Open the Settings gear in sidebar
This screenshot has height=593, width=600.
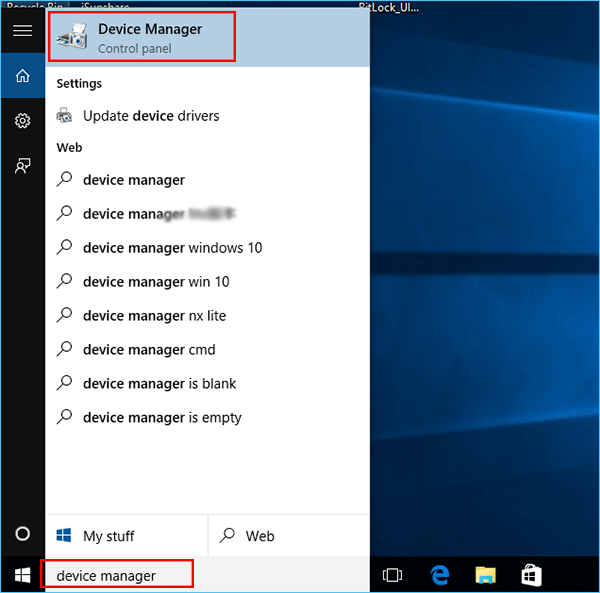[x=22, y=121]
